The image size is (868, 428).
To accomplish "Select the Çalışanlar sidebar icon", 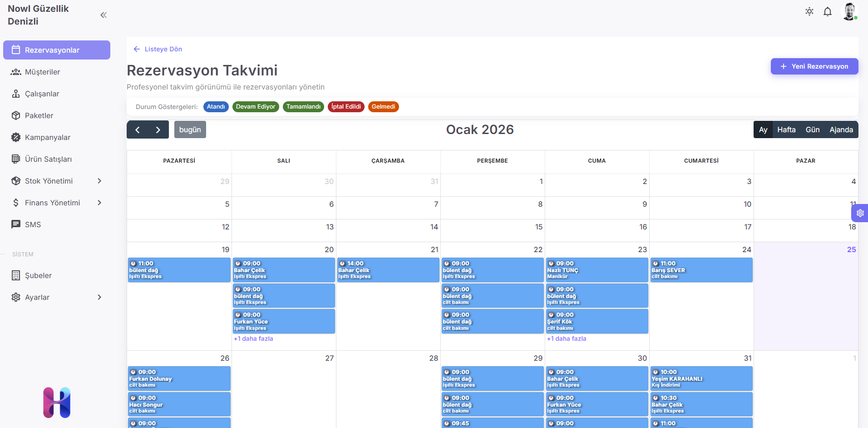I will 16,94.
